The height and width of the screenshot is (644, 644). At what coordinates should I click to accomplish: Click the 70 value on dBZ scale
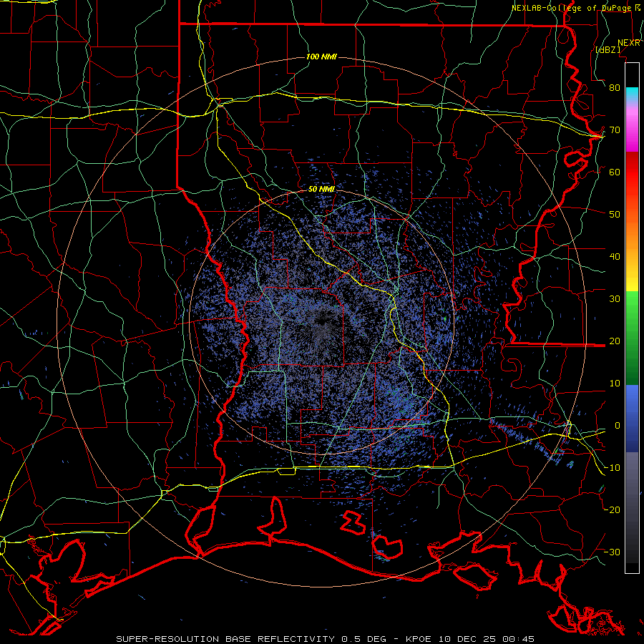point(615,130)
